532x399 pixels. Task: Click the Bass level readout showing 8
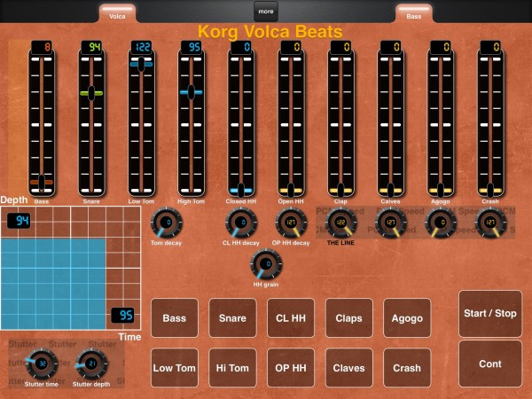click(x=42, y=47)
